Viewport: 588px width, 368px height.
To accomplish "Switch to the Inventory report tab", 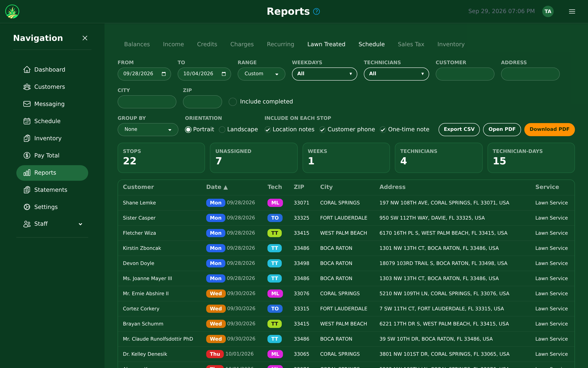I will [x=451, y=44].
